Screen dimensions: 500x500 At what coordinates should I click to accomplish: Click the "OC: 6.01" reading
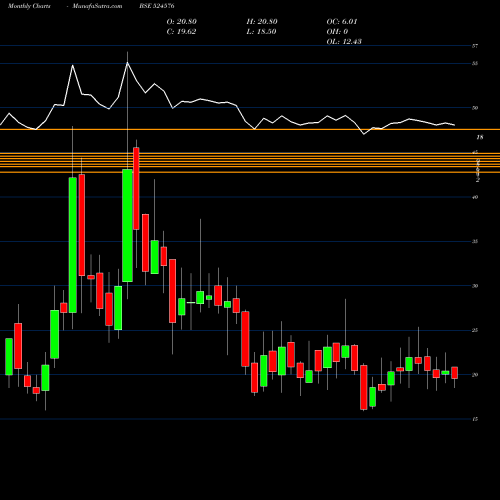click(x=342, y=22)
